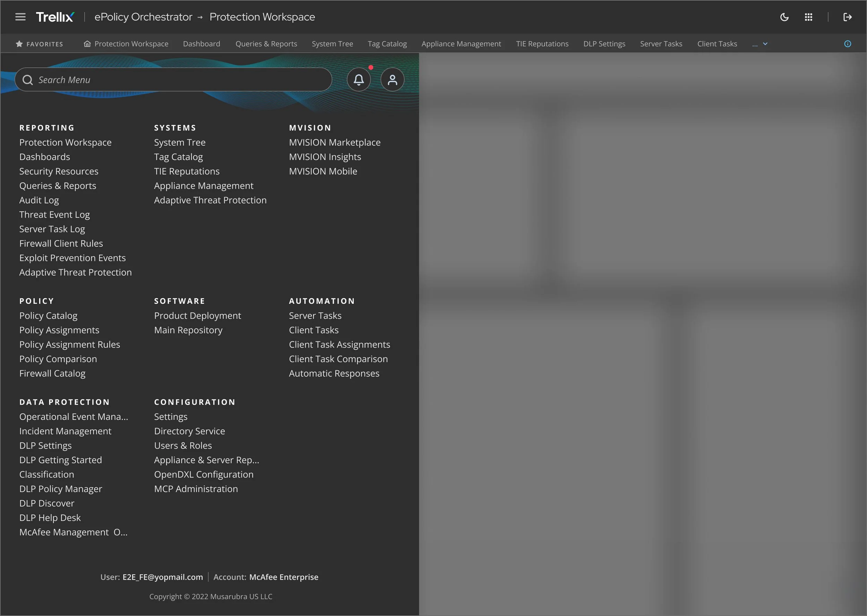Open the app grid launcher icon
The height and width of the screenshot is (616, 867).
point(808,17)
